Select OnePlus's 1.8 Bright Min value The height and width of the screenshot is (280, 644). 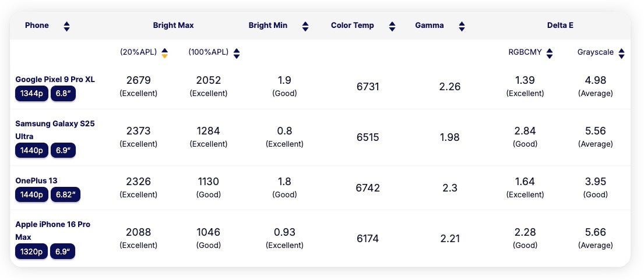(284, 182)
